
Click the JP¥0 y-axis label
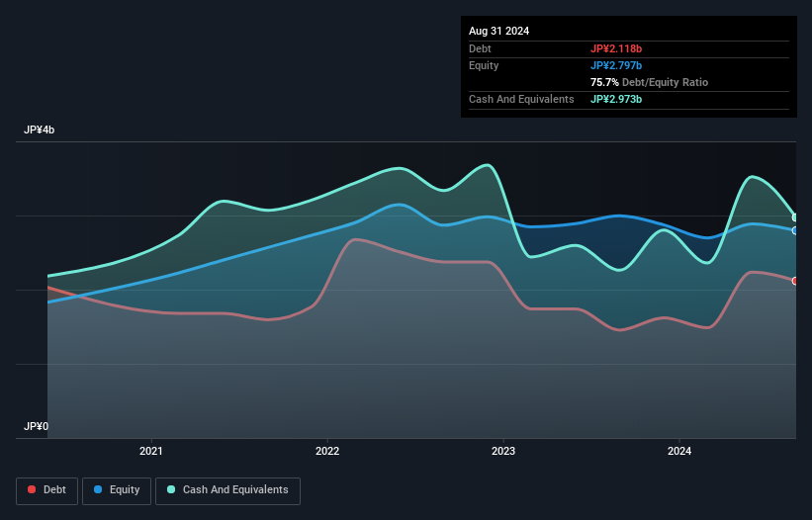pyautogui.click(x=36, y=426)
